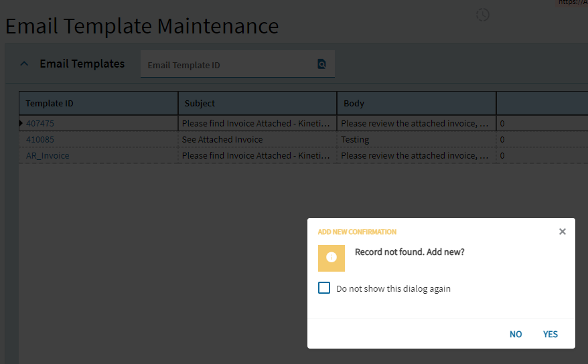Viewport: 588px width, 364px height.
Task: Click NO in the confirmation dialog
Action: click(516, 334)
